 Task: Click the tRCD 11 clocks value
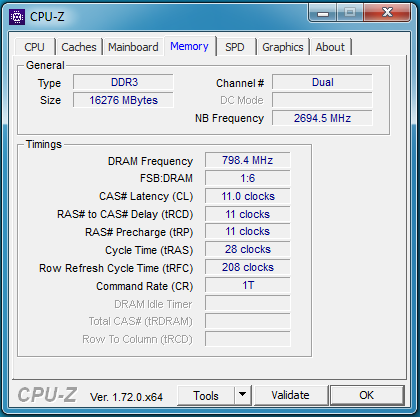coord(248,214)
